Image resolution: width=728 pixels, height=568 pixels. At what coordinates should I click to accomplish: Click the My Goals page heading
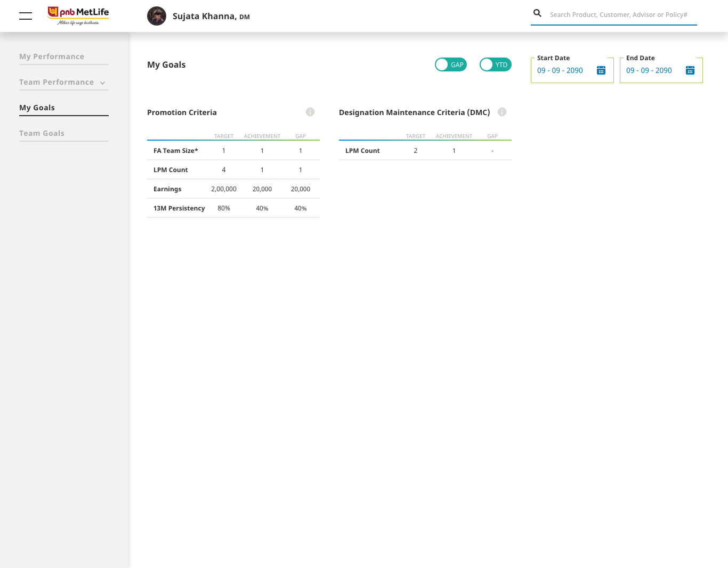(x=166, y=64)
